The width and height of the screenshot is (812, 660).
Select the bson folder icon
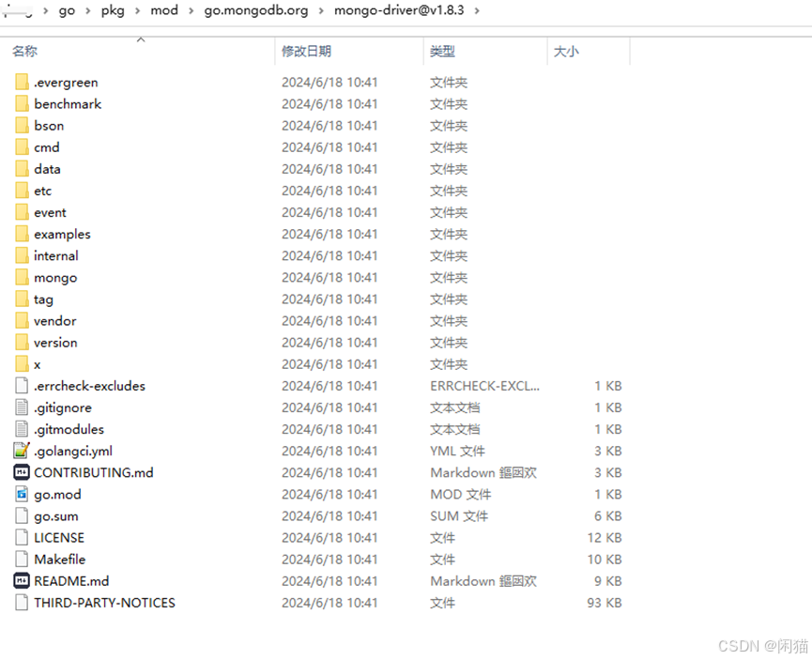pyautogui.click(x=22, y=126)
